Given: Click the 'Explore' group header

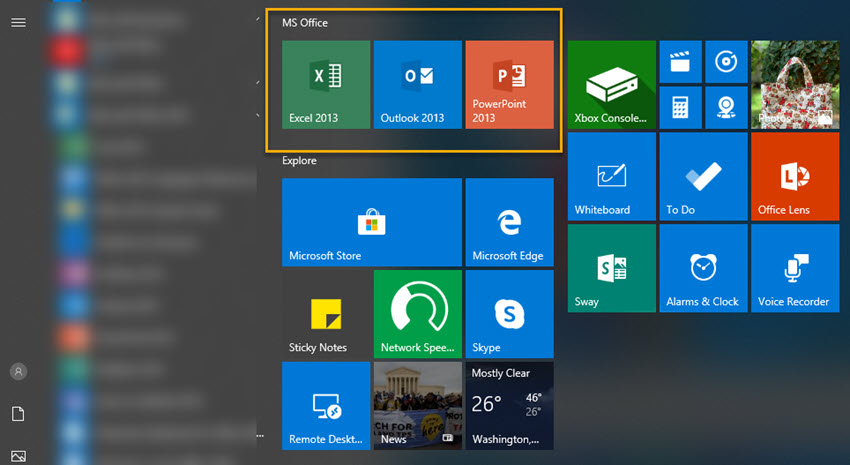Looking at the screenshot, I should [299, 160].
